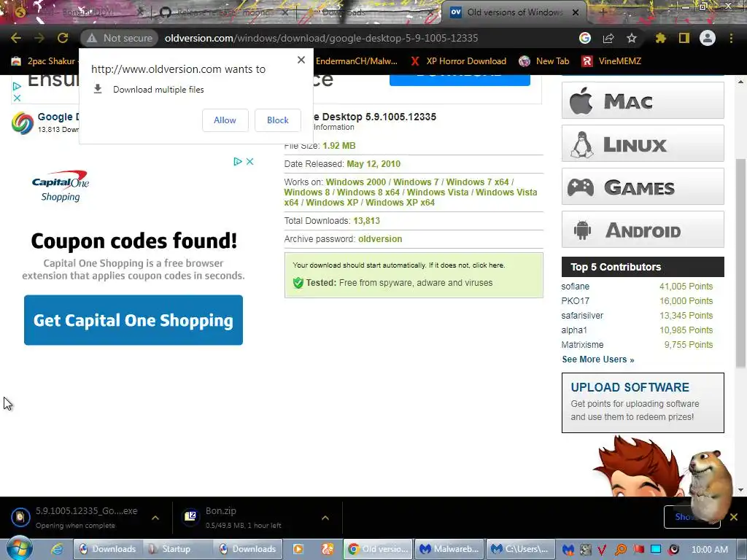Screen dimensions: 747x560
Task: Click the Google search icon in address bar
Action: click(x=585, y=38)
